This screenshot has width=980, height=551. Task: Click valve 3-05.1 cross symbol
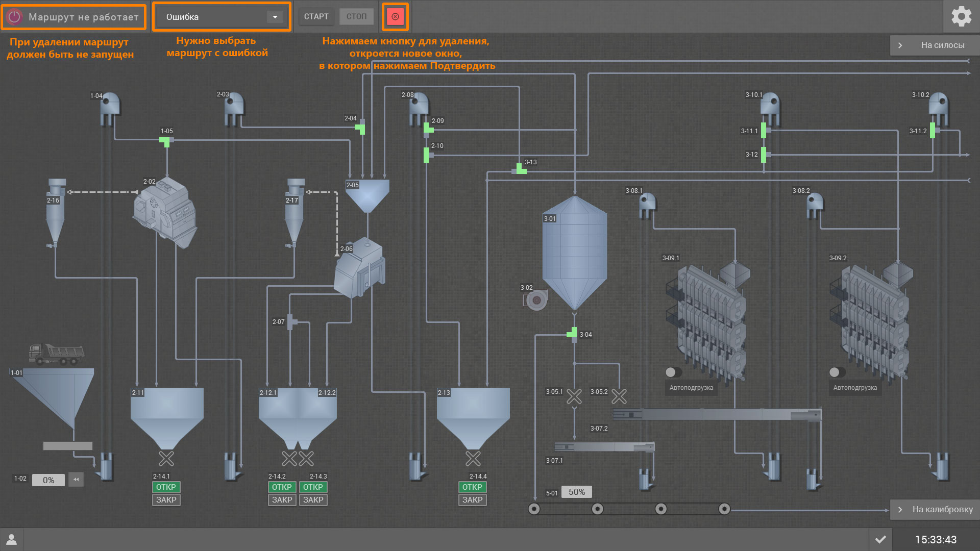click(x=574, y=396)
